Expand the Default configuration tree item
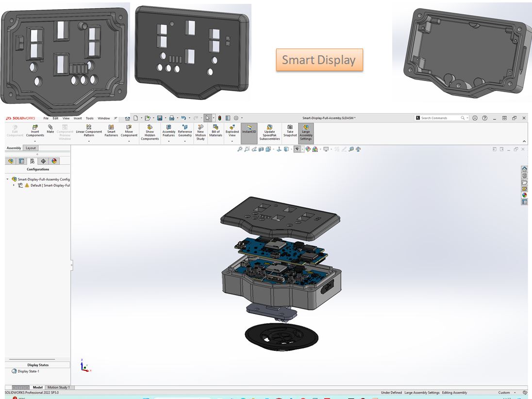 tap(14, 185)
